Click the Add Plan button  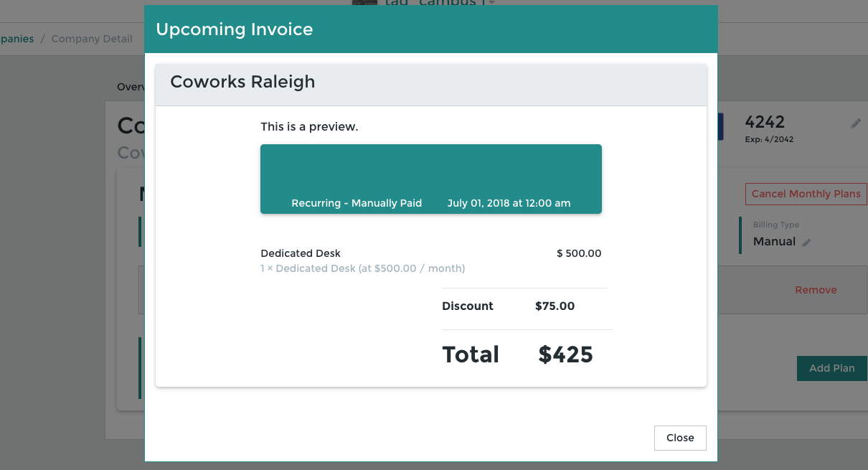coord(831,368)
